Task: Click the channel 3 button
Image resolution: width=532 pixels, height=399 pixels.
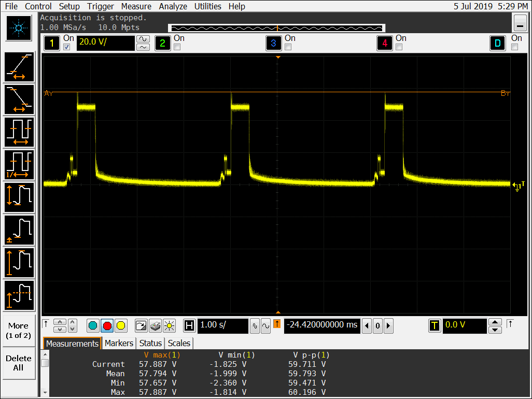Action: (273, 43)
